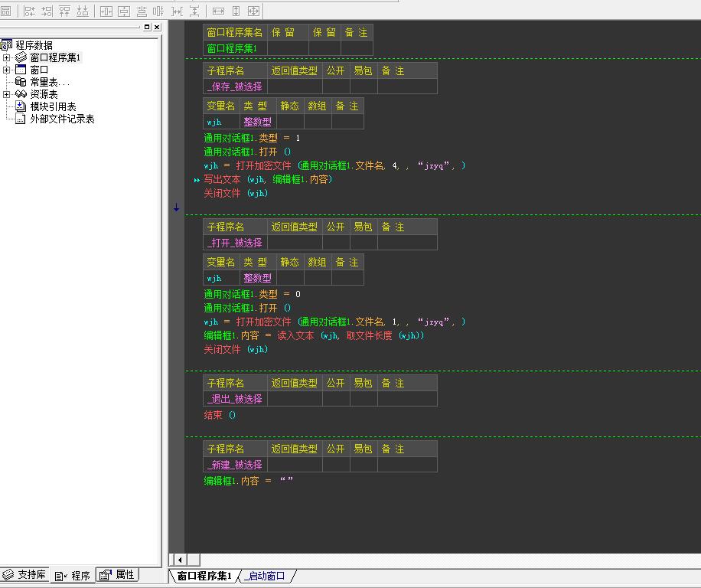701x588 pixels.
Task: Click the align top edges toolbar icon
Action: click(64, 11)
